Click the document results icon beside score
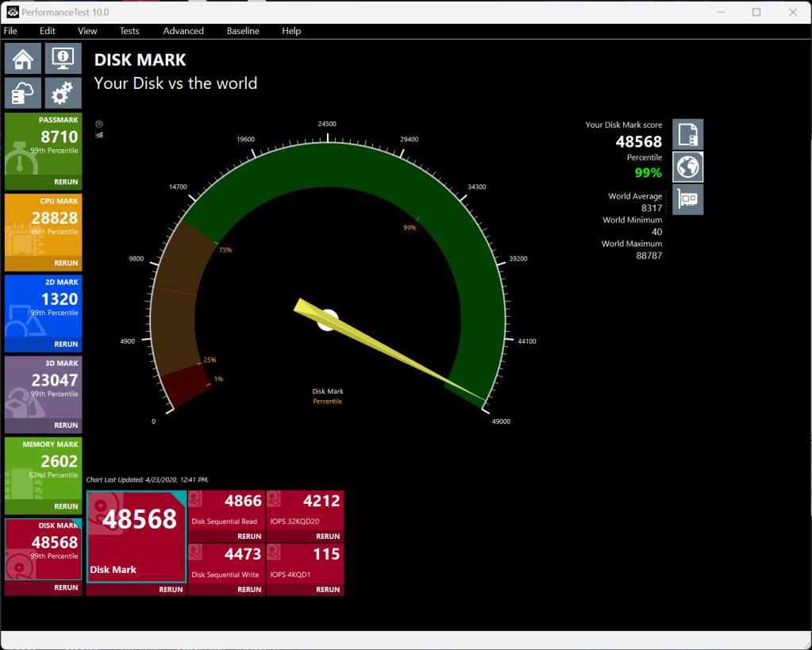The image size is (812, 650). 687,134
